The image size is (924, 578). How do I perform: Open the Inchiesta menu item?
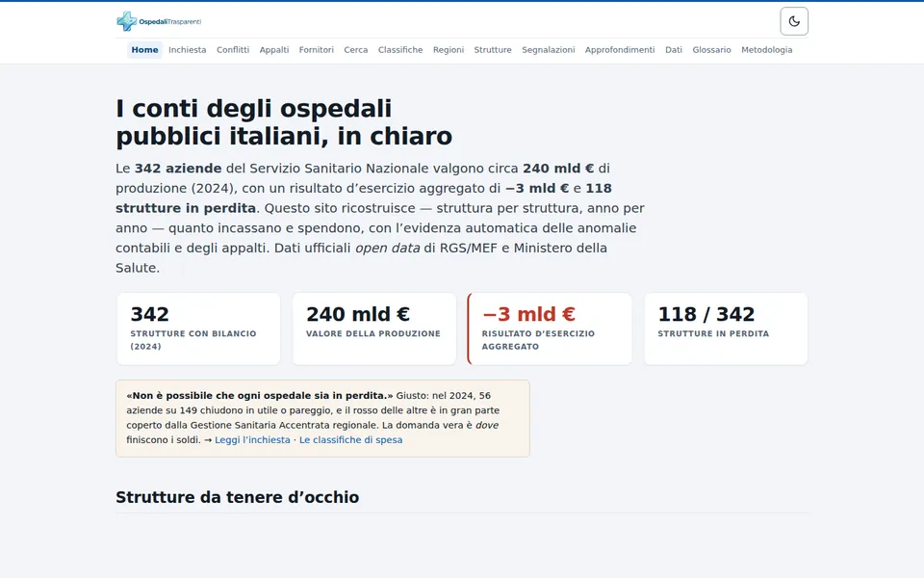(188, 49)
